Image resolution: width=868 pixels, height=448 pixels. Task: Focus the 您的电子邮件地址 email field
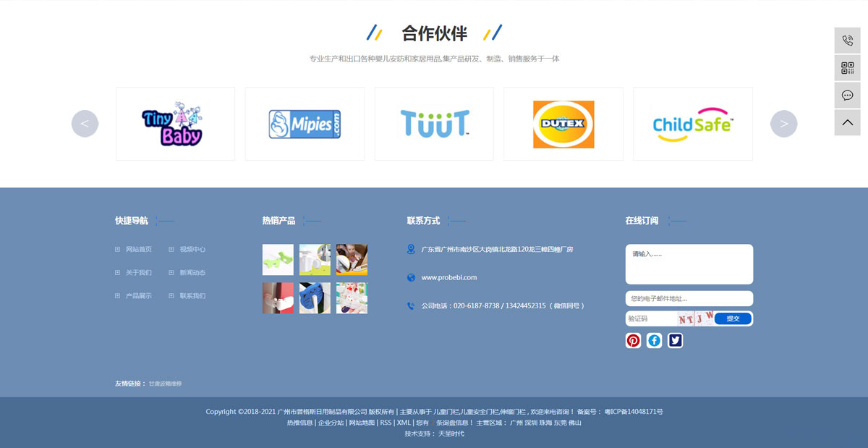pyautogui.click(x=689, y=298)
